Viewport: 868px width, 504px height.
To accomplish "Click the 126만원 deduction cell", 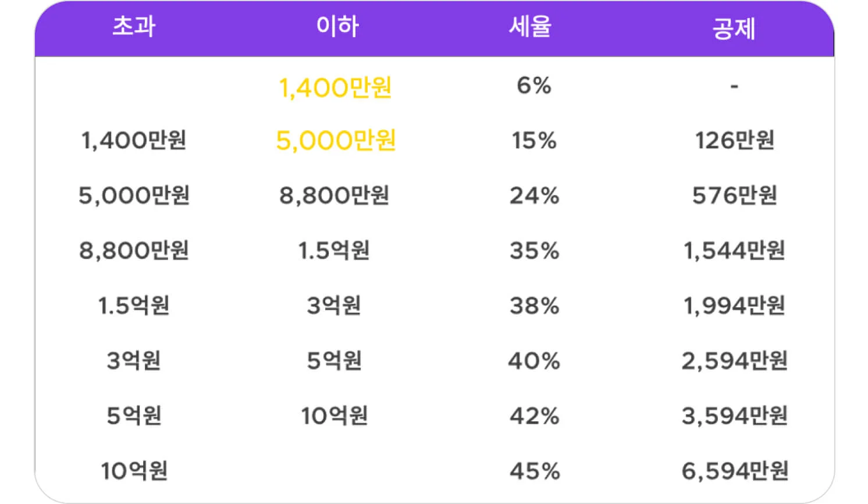I will [735, 140].
